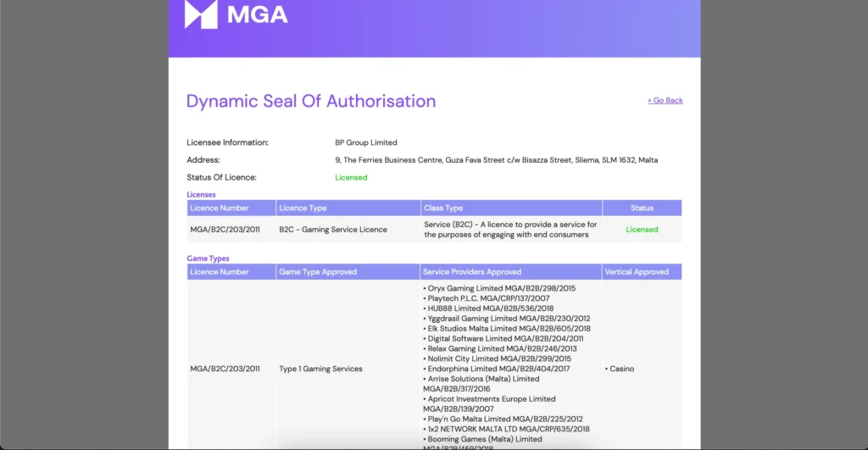
Task: Click the Casino vertical entry
Action: [x=620, y=369]
